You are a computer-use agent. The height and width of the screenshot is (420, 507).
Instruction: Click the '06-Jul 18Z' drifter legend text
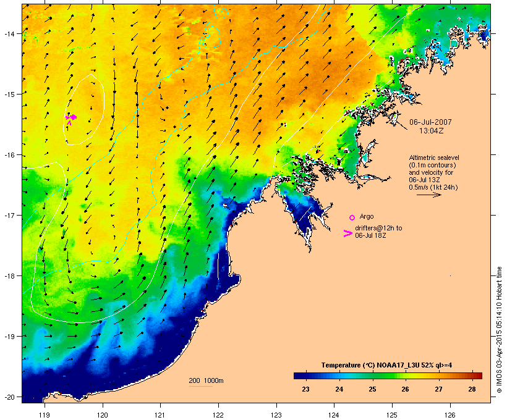point(370,235)
